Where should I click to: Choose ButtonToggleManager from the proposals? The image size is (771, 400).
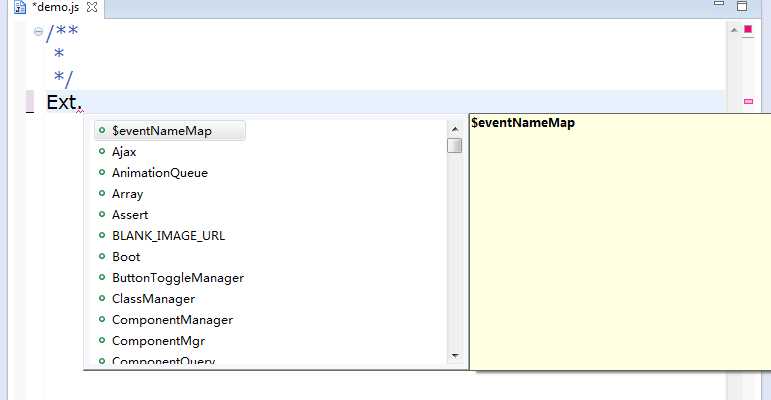pos(178,278)
